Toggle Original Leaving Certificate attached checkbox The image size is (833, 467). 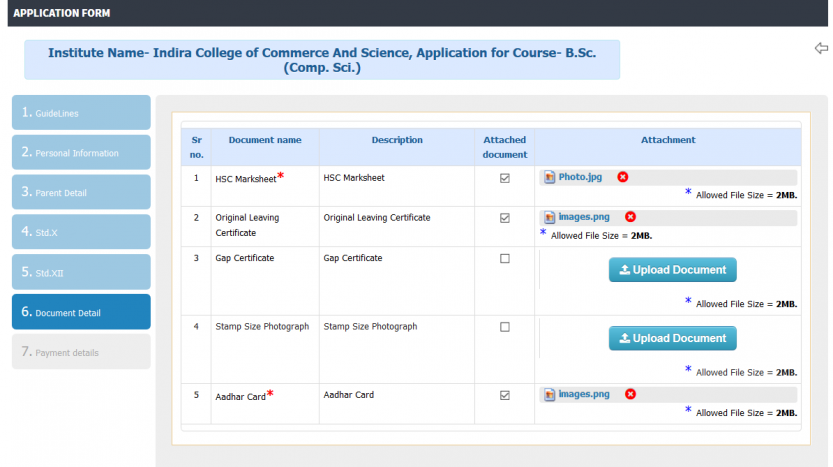click(x=505, y=218)
